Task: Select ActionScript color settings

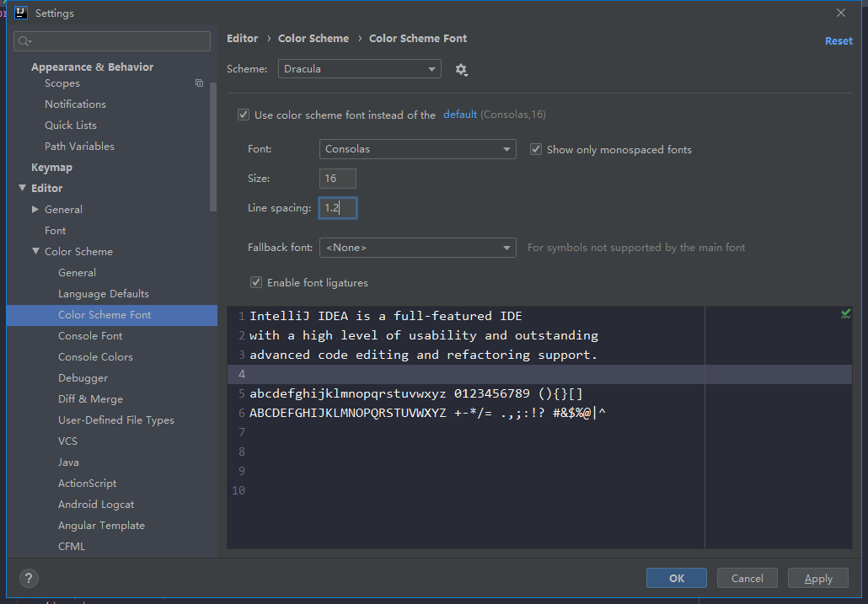Action: point(88,483)
